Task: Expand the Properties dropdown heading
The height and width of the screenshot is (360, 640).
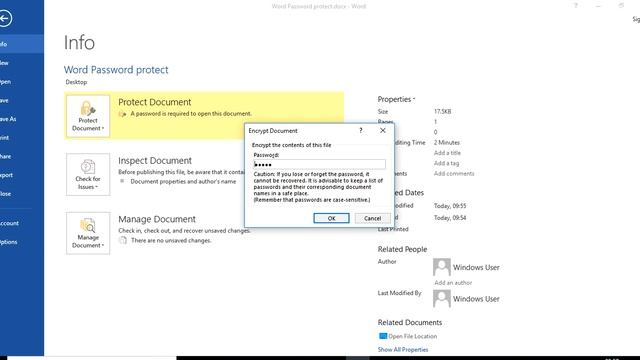Action: [x=396, y=99]
